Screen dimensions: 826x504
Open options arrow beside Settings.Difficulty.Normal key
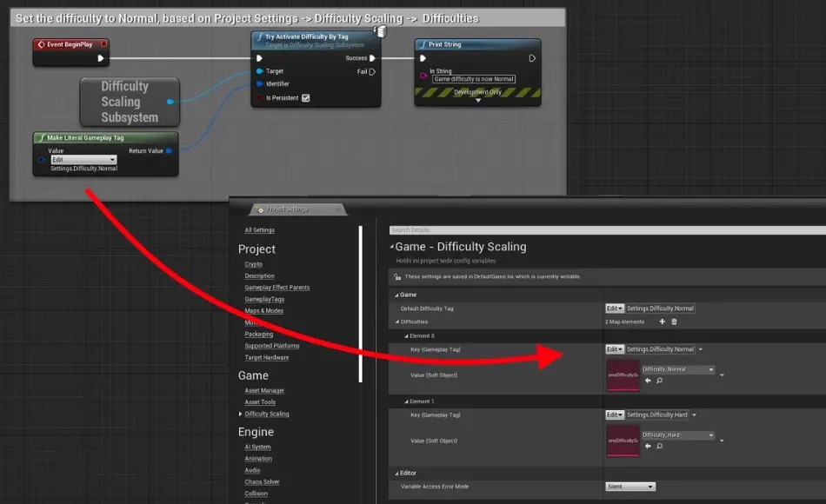point(700,349)
